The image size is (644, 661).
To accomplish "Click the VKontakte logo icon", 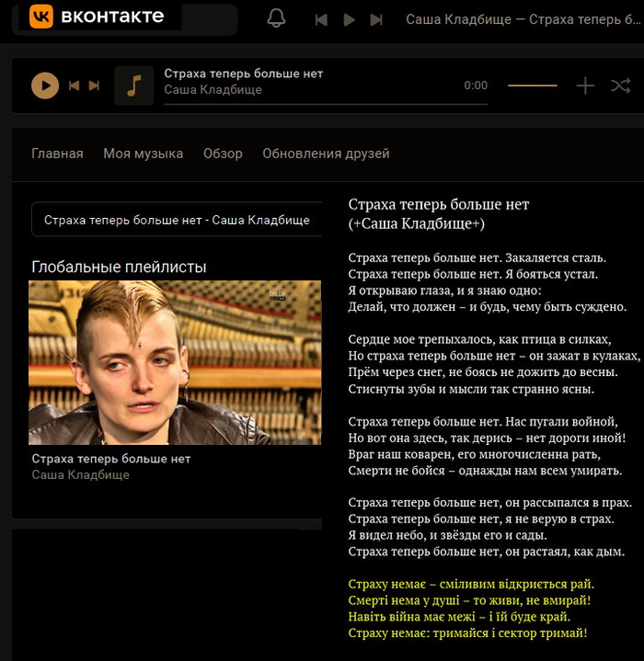I will tap(41, 17).
